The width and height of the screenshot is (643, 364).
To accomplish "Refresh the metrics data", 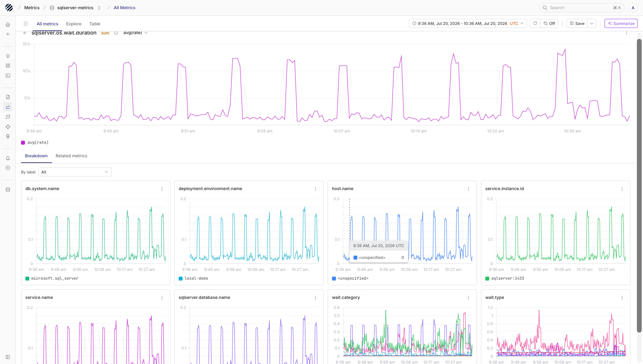I will tap(535, 23).
